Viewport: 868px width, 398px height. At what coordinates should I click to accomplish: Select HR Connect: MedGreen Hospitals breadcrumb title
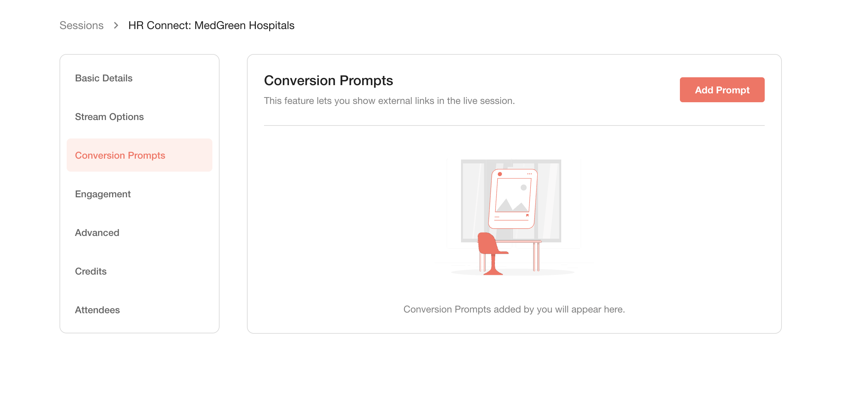(211, 25)
